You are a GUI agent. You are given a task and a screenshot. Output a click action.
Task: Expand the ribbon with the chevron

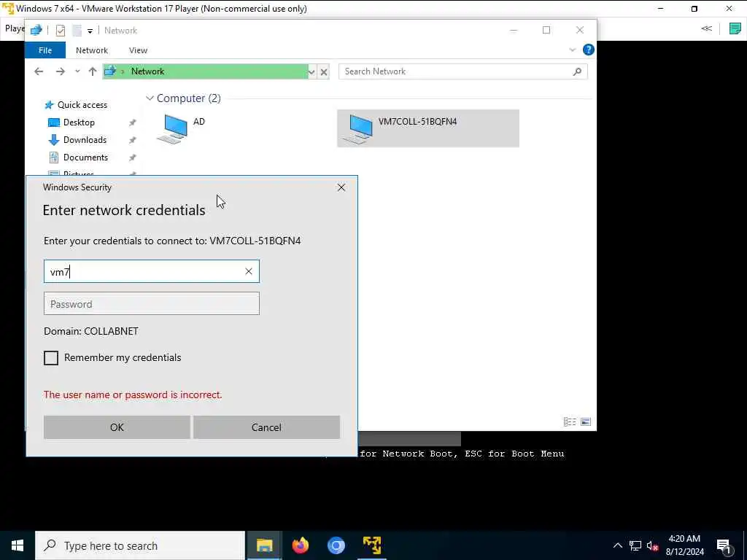[x=573, y=50]
